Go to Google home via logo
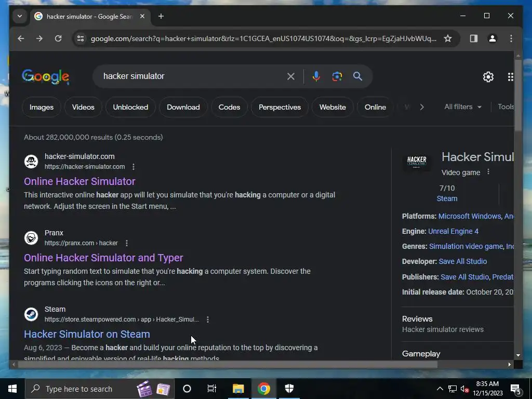Viewport: 532px width, 399px height. point(46,77)
